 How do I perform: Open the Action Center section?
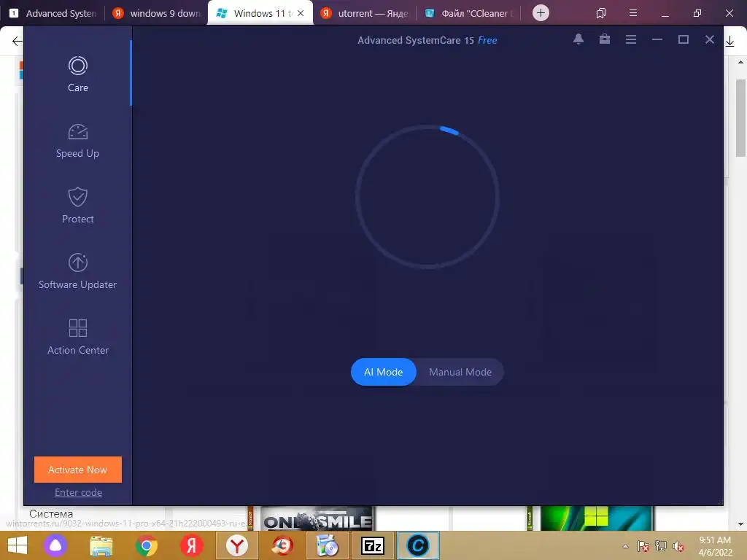(x=77, y=337)
